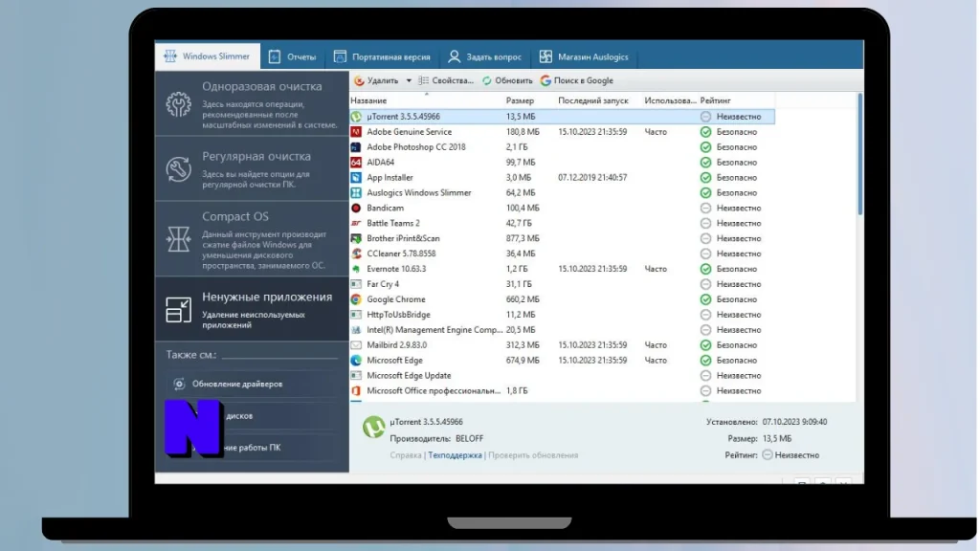Viewport: 980px width, 551px height.
Task: Click the Google Chrome icon
Action: pyautogui.click(x=356, y=299)
